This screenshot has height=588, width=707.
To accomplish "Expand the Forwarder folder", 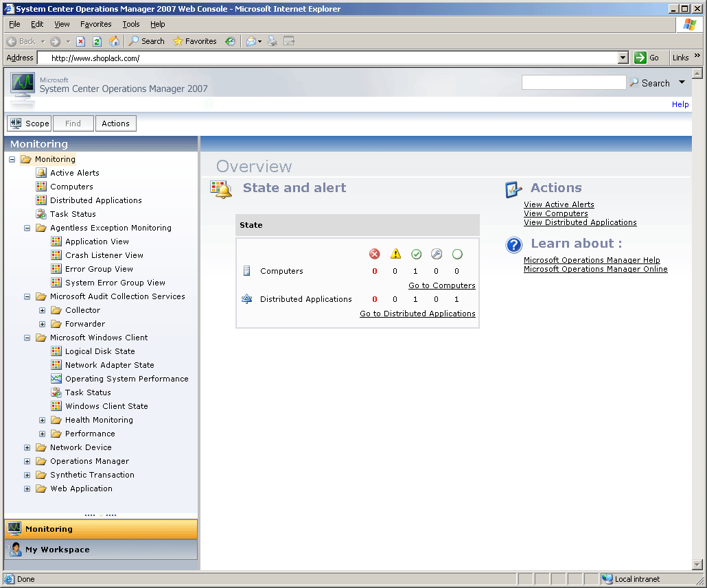I will click(43, 324).
